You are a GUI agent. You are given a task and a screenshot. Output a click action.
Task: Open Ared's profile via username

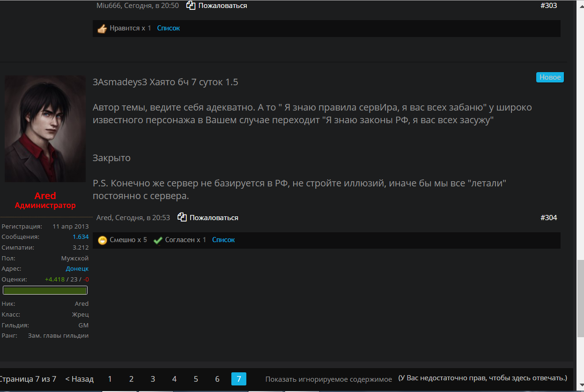[x=45, y=196]
